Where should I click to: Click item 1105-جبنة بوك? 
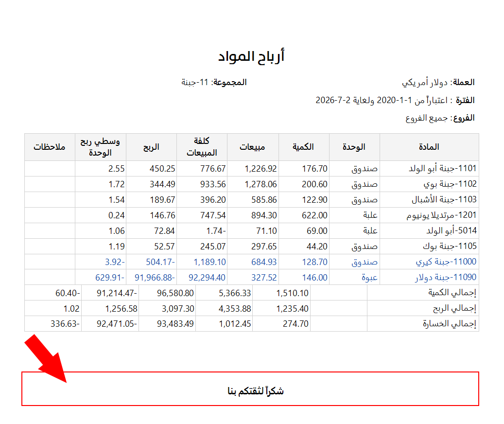click(450, 246)
